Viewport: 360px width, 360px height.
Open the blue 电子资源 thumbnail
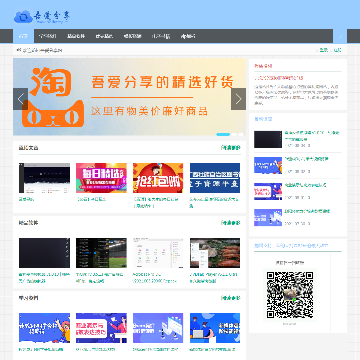point(215,178)
